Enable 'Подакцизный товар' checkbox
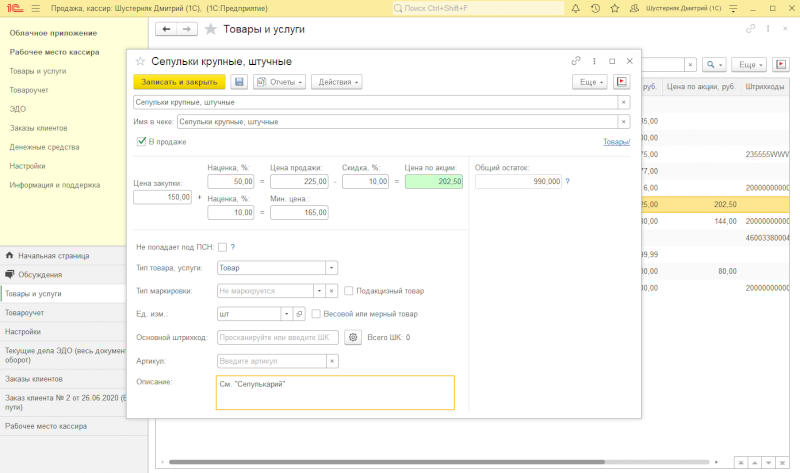This screenshot has height=473, width=800. tap(348, 291)
